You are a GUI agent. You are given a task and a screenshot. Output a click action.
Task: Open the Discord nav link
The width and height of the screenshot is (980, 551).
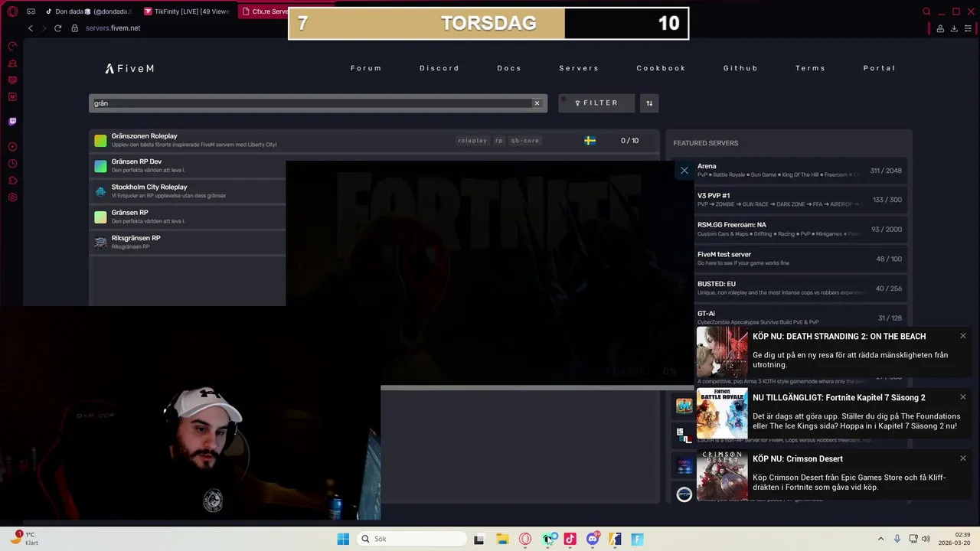(439, 68)
